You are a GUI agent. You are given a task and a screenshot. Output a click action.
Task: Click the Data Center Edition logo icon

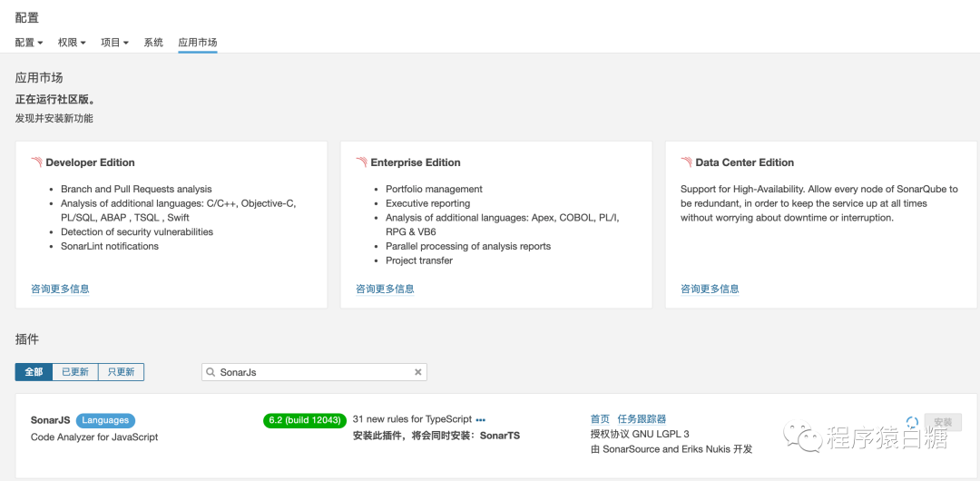tap(686, 162)
